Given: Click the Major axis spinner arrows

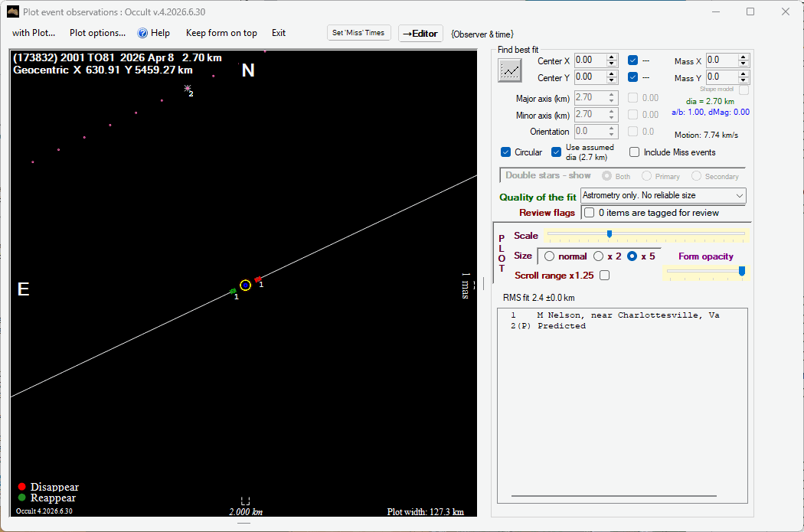Looking at the screenshot, I should click(x=612, y=97).
